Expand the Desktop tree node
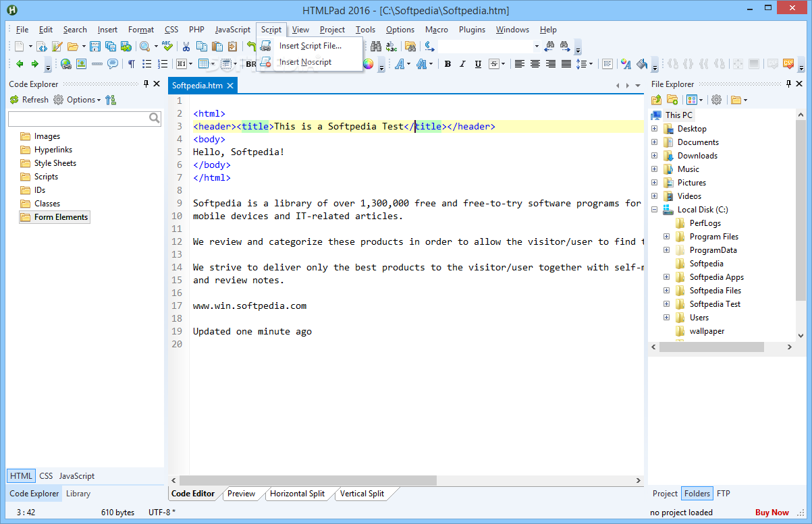 pyautogui.click(x=654, y=129)
